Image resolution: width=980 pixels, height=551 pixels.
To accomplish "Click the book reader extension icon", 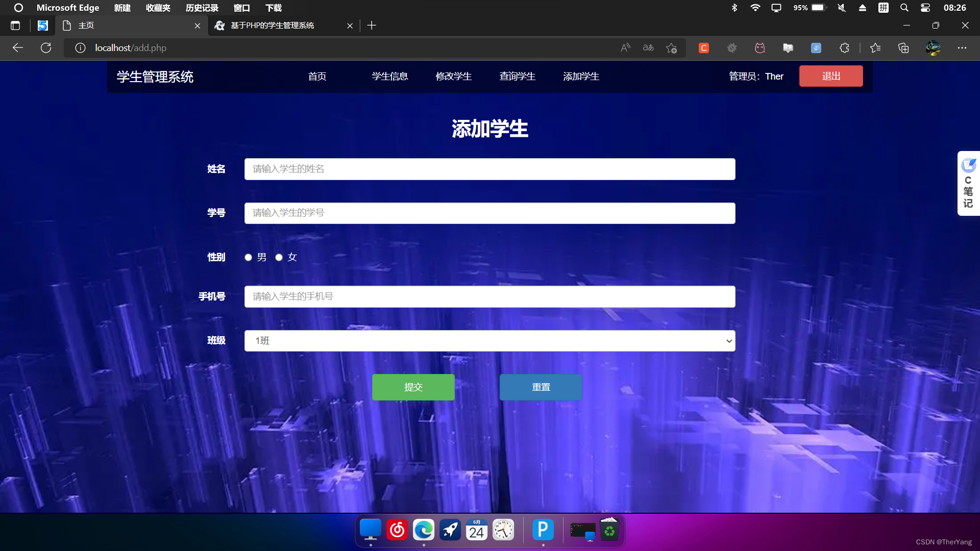I will (x=788, y=48).
